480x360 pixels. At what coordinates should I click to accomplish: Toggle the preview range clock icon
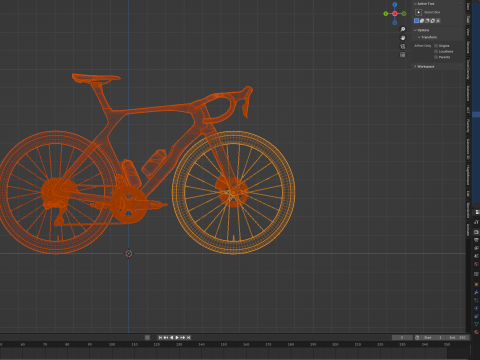(x=417, y=337)
